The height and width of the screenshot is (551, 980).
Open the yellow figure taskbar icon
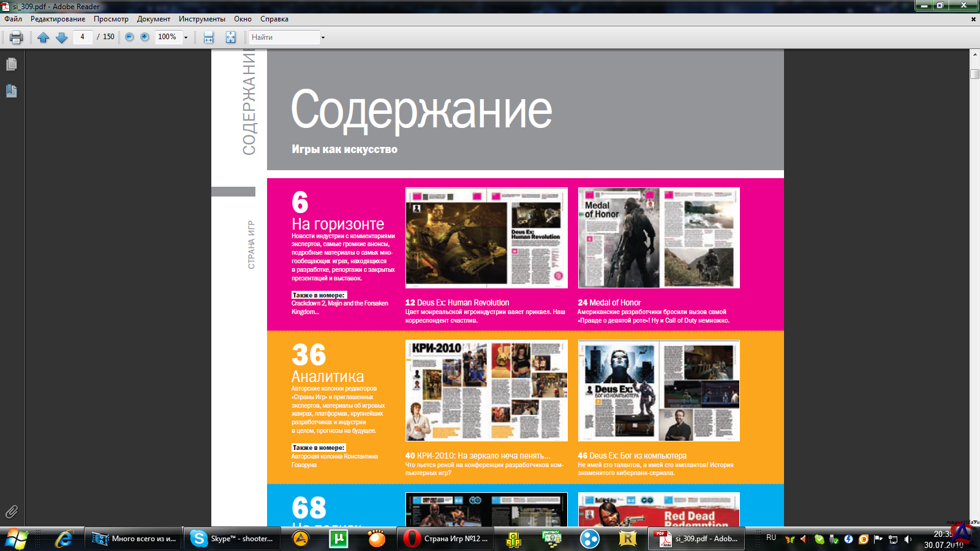pos(513,539)
